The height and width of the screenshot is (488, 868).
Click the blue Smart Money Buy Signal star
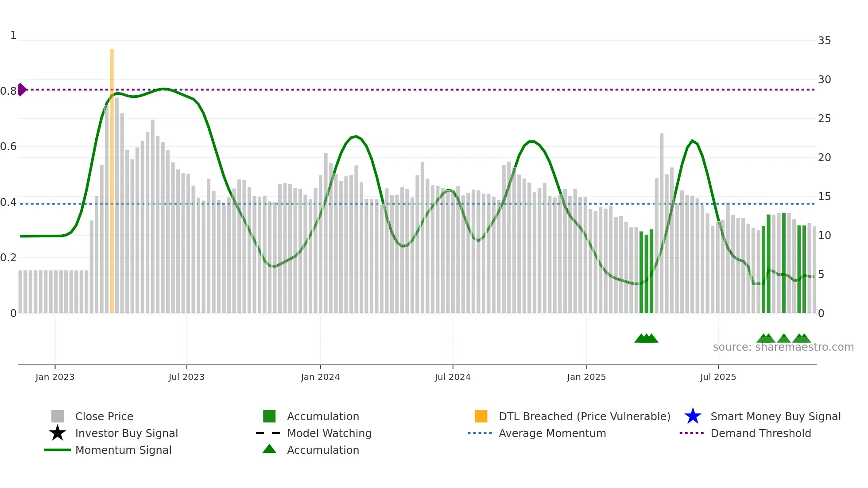[693, 416]
